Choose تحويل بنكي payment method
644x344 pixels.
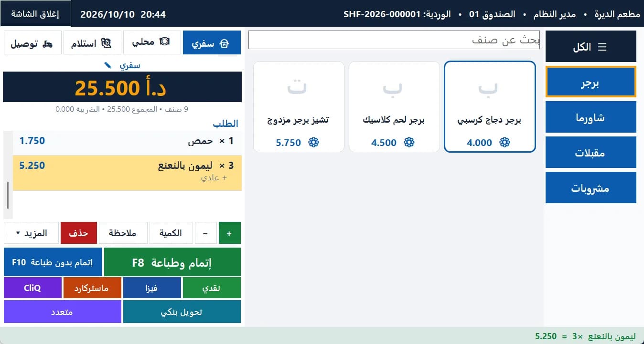tap(182, 312)
